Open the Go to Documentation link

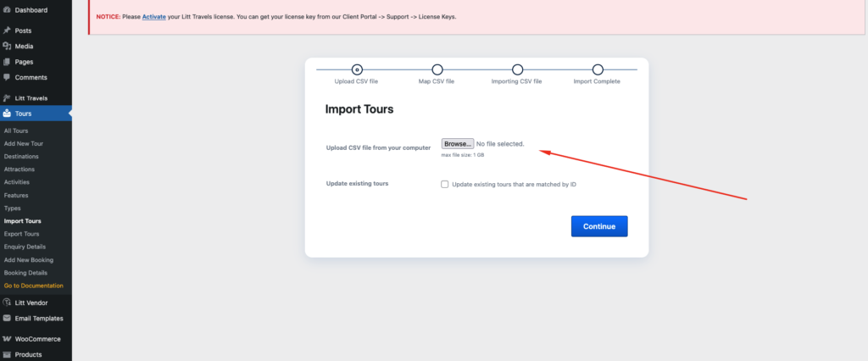[33, 286]
